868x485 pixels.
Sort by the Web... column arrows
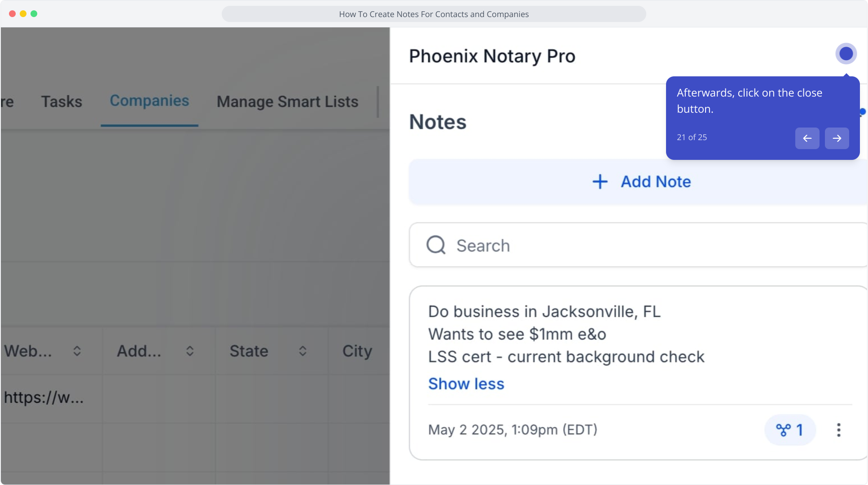77,351
